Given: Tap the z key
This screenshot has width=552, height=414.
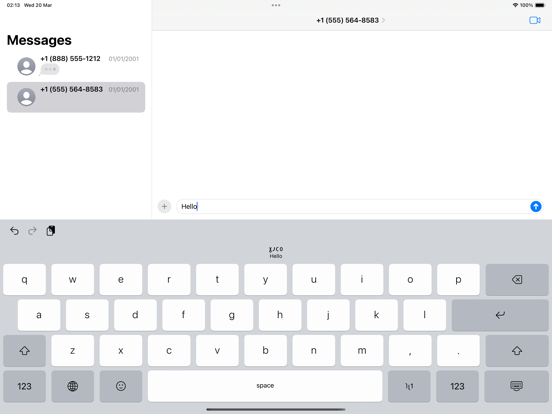Looking at the screenshot, I should coord(73,351).
